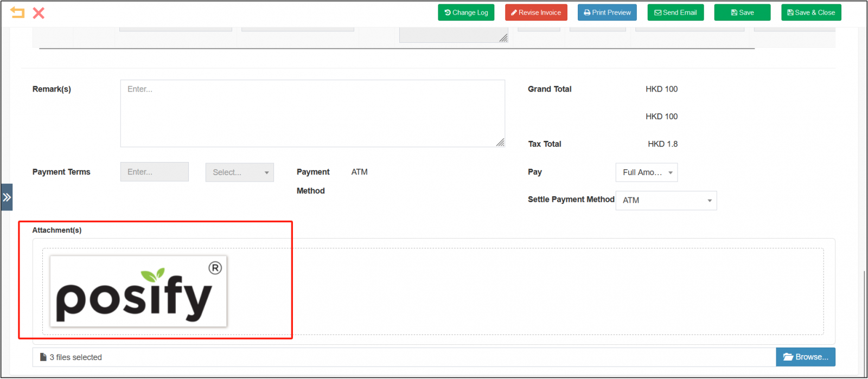Click the unlabeled HKD 100 subtotal value
Image resolution: width=868 pixels, height=379 pixels.
[x=661, y=117]
